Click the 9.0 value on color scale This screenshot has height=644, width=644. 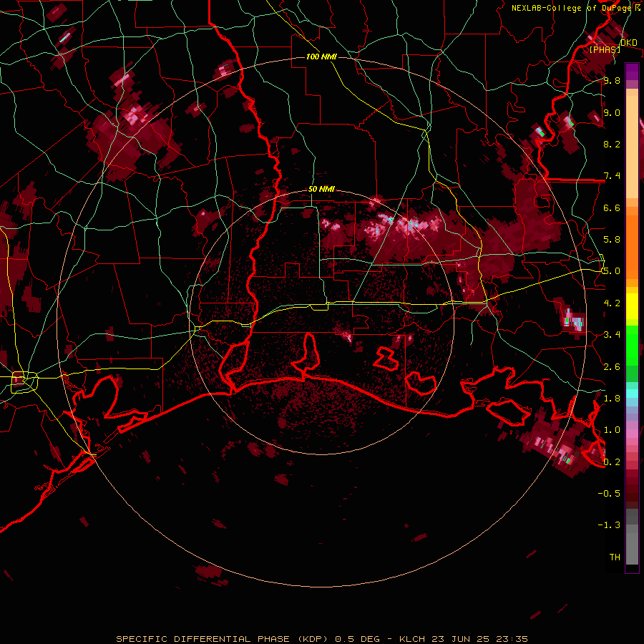click(612, 112)
